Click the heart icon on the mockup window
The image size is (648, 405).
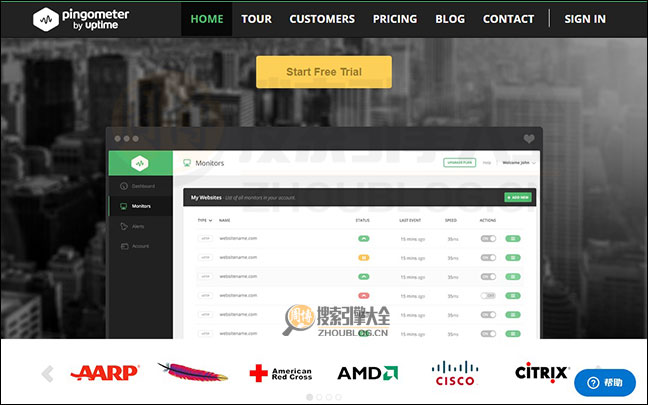[x=529, y=139]
